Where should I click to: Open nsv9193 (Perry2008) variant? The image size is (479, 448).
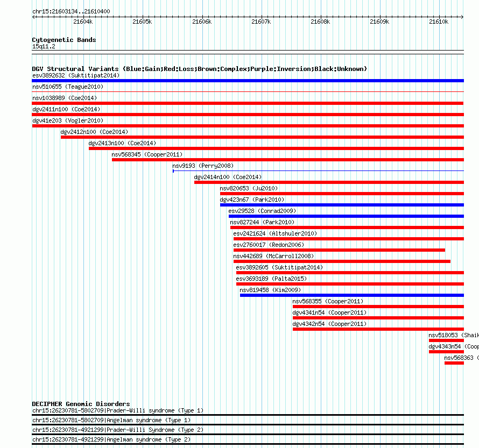click(x=203, y=166)
